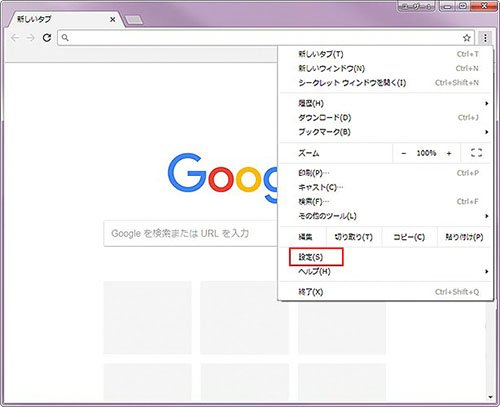Screen dimensions: 500x407
Task: Reload the page with refresh icon
Action: click(x=47, y=37)
